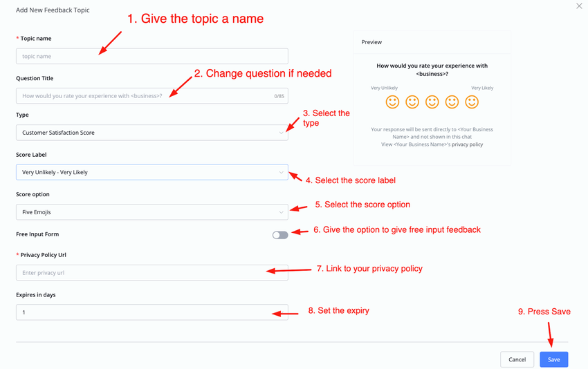
Task: Open the Score option dropdown
Action: point(151,212)
